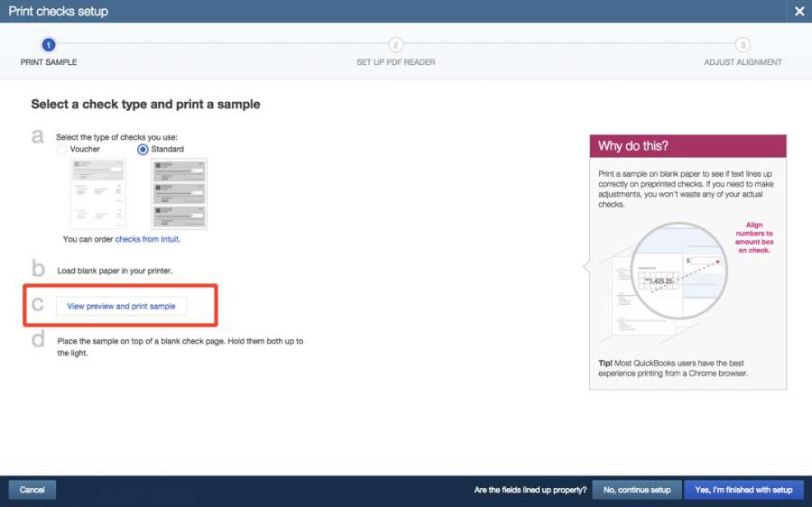The width and height of the screenshot is (812, 507).
Task: Click Yes, I'm finished with setup
Action: (x=743, y=490)
